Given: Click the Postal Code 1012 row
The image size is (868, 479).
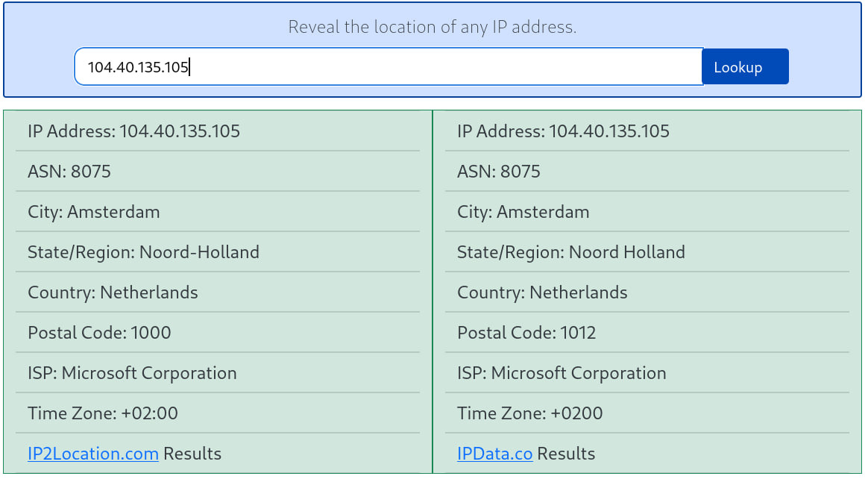Looking at the screenshot, I should (x=526, y=333).
